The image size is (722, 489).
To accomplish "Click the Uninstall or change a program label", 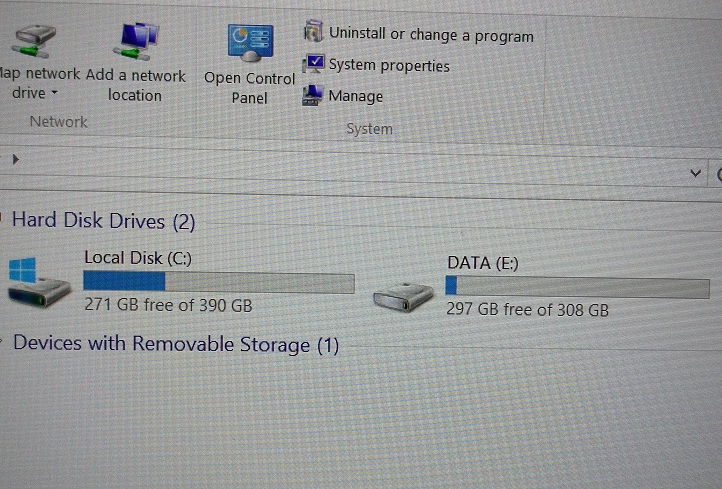I will 431,35.
